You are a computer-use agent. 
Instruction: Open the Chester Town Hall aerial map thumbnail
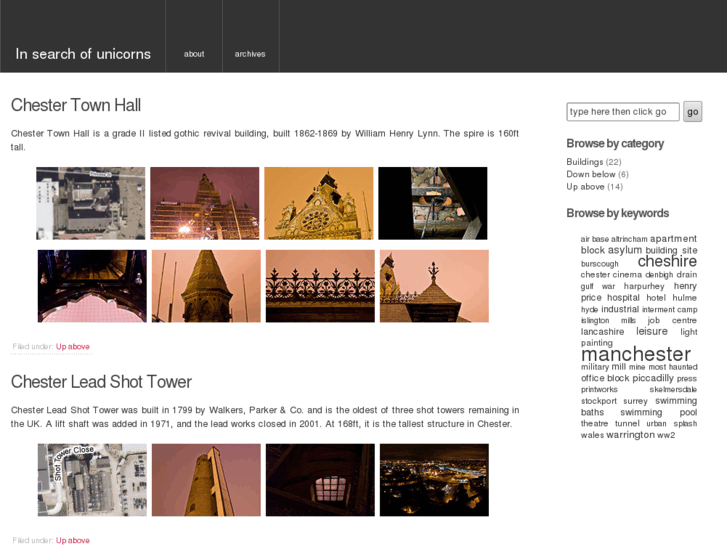91,203
